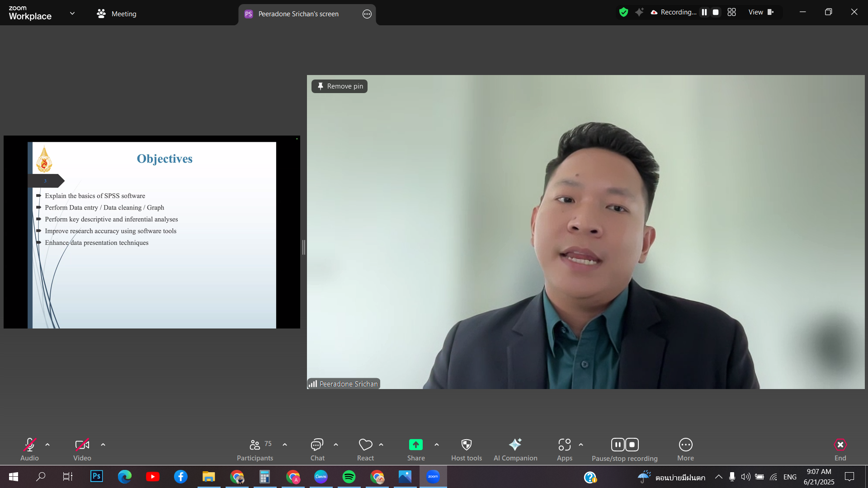Pause the recording in top bar
Viewport: 868px width, 488px height.
click(704, 12)
